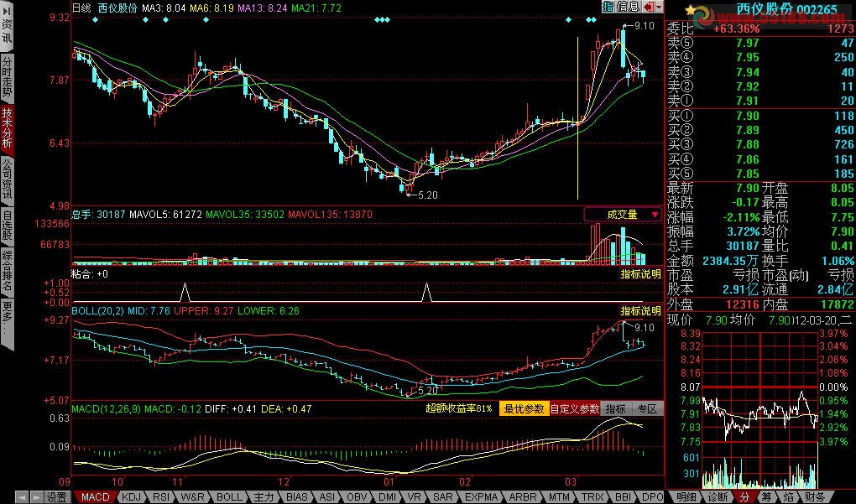Select the ASI indicator tab
The image size is (856, 504).
327,497
